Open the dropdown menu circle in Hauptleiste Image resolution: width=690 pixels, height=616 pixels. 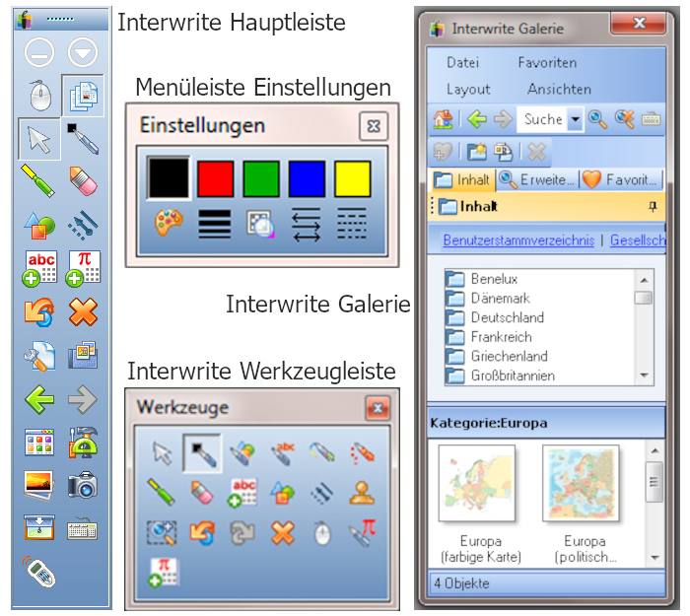(83, 52)
